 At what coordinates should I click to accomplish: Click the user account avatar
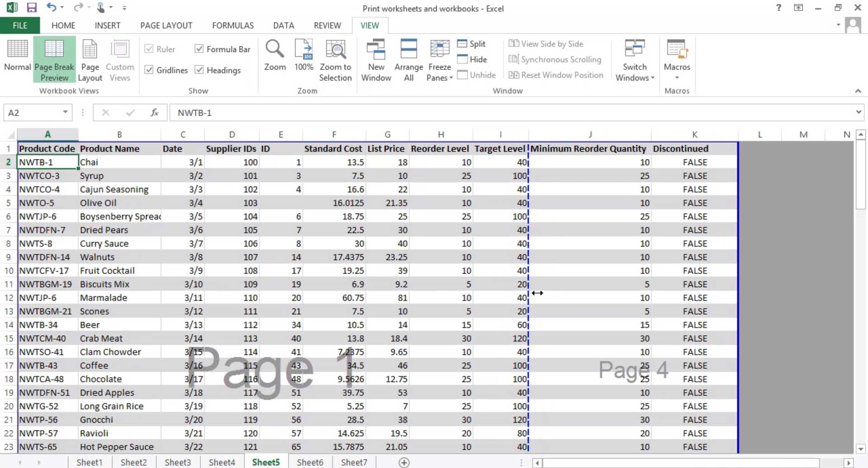853,25
